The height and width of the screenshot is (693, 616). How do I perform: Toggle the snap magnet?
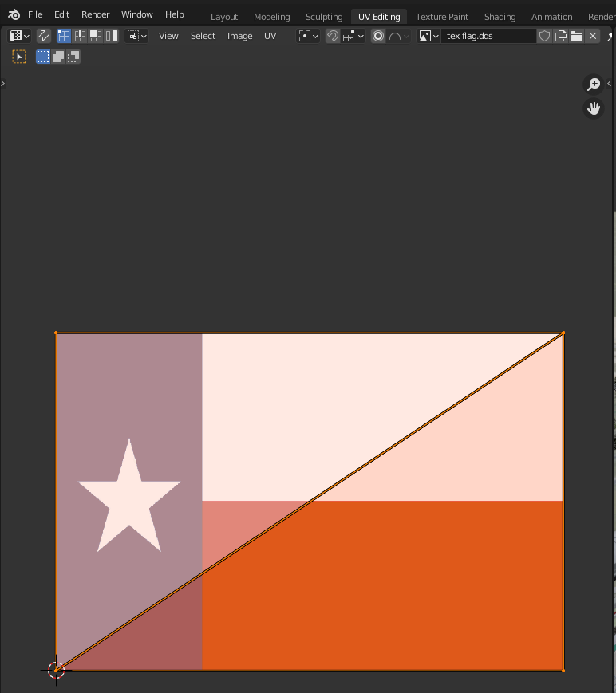click(333, 36)
